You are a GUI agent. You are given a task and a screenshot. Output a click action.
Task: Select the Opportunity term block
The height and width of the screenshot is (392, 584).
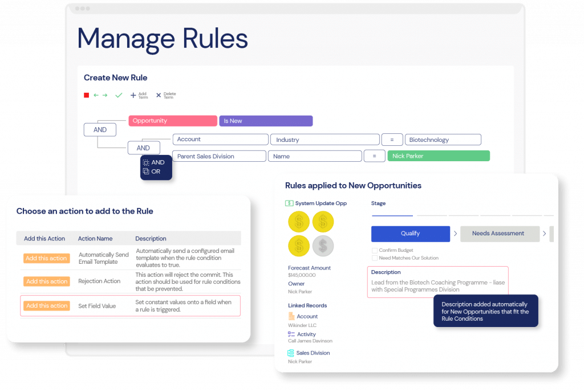pos(173,121)
